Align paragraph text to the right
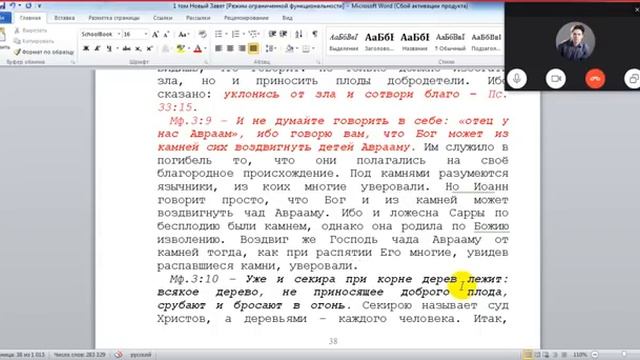This screenshot has width=640, height=360. point(242,49)
